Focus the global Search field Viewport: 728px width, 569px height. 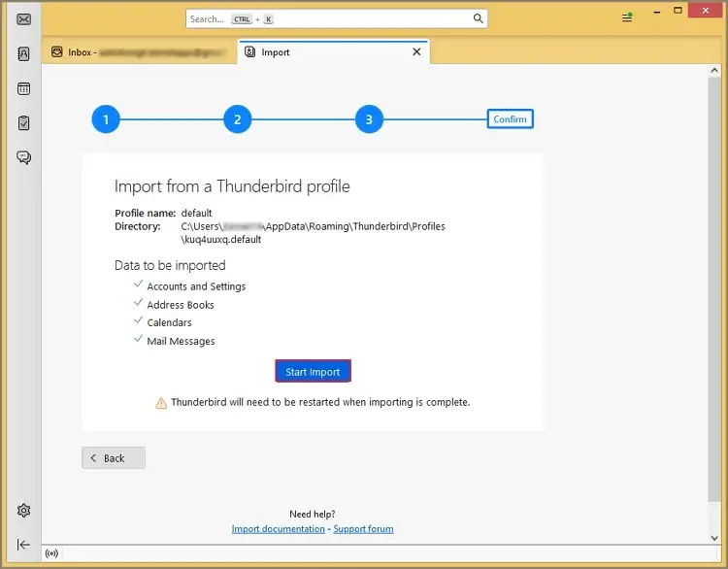tap(337, 19)
